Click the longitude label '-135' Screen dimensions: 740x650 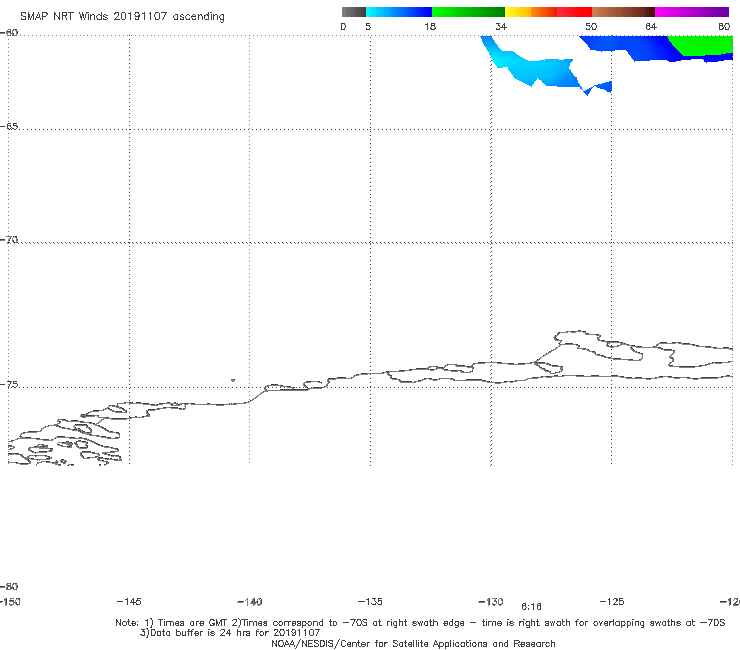pyautogui.click(x=370, y=601)
